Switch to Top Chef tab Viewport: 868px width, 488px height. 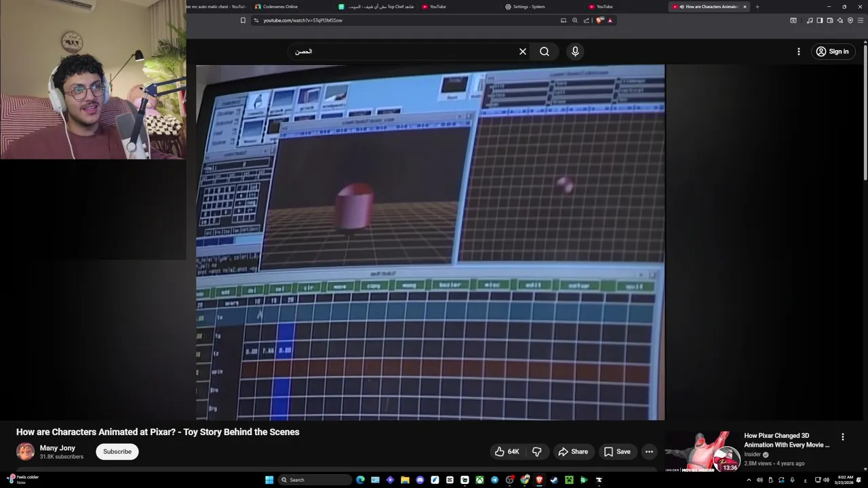376,7
